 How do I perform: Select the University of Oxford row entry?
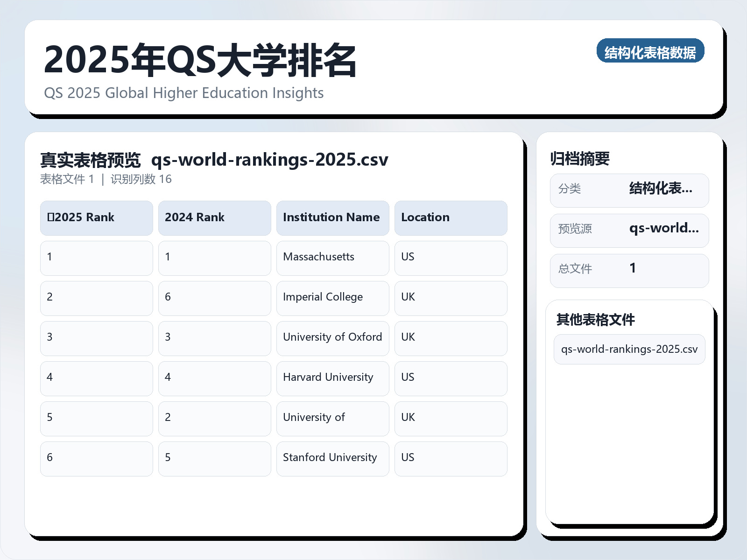coord(332,337)
